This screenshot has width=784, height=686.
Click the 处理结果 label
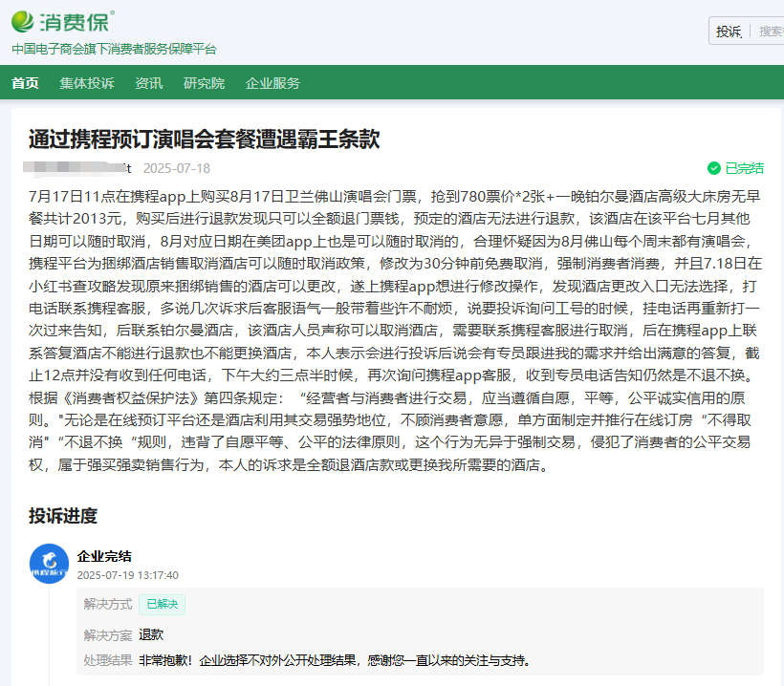(x=107, y=660)
